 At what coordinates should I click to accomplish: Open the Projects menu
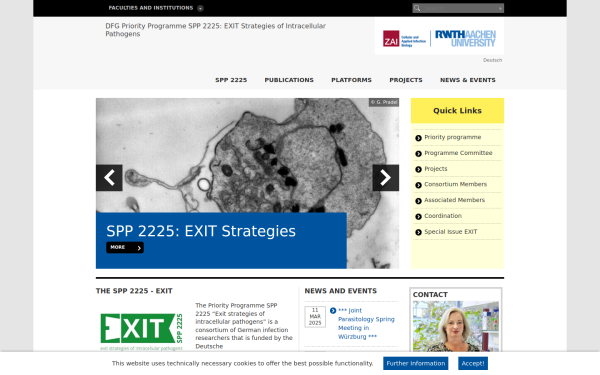point(406,80)
